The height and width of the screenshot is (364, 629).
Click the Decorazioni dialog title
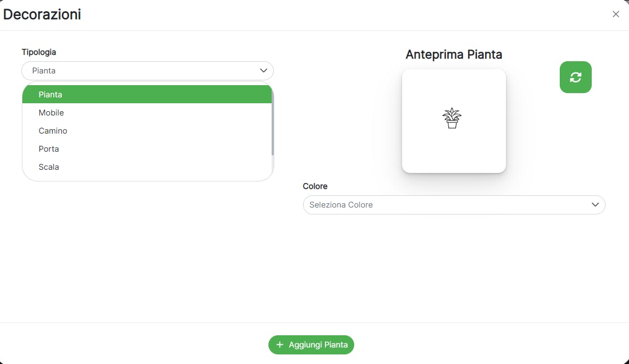point(42,14)
